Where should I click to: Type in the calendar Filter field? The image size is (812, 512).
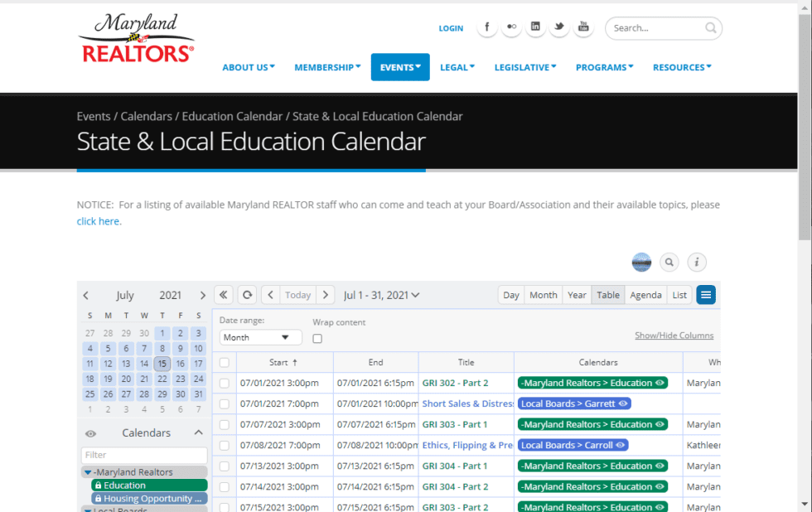tap(144, 455)
